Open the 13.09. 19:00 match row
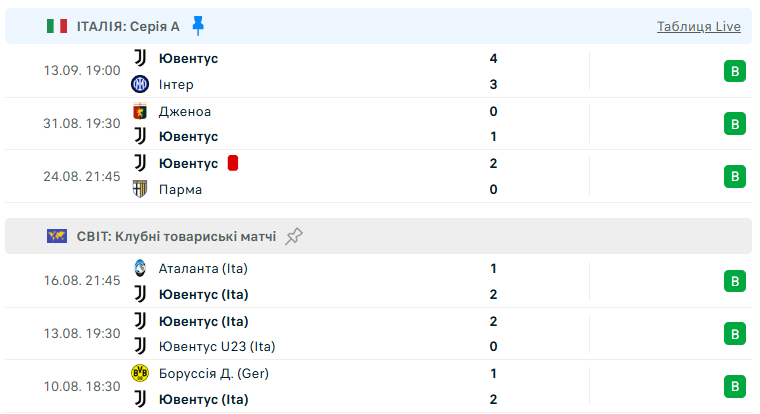Image resolution: width=760 pixels, height=414 pixels. tap(378, 71)
